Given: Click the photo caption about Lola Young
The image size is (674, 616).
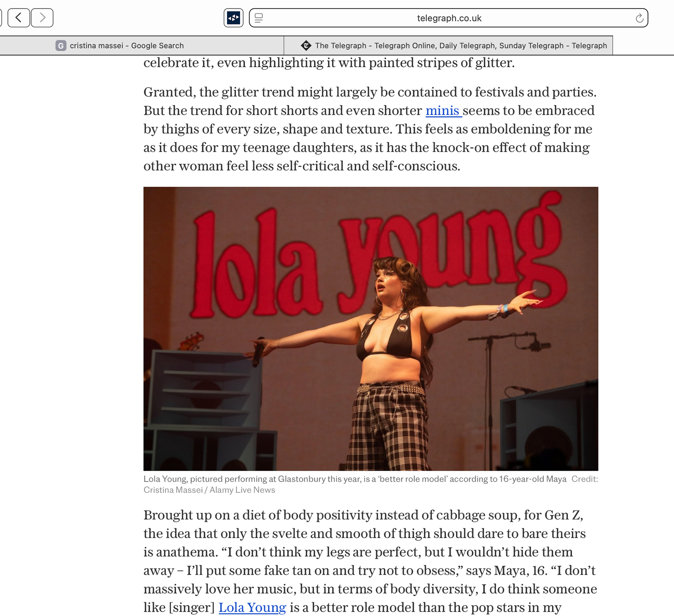Looking at the screenshot, I should 355,479.
